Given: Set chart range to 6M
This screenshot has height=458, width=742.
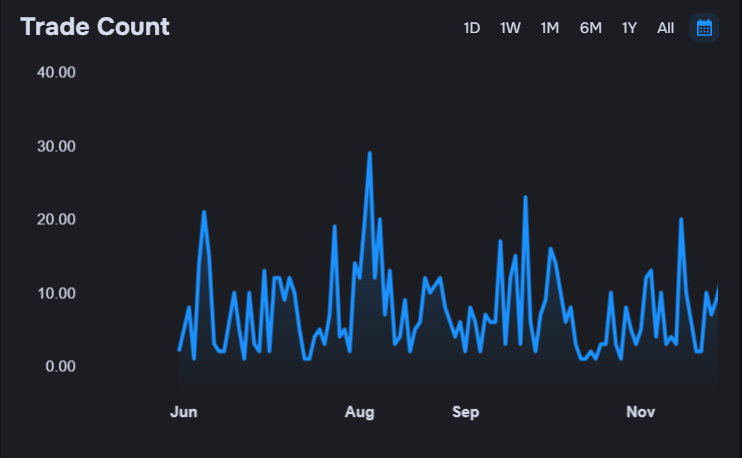Looking at the screenshot, I should pos(591,28).
